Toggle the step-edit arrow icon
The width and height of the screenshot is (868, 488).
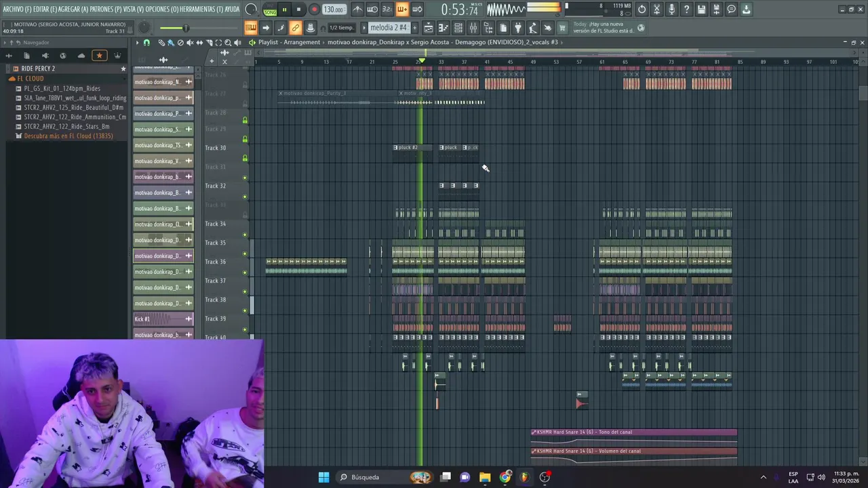coord(266,28)
